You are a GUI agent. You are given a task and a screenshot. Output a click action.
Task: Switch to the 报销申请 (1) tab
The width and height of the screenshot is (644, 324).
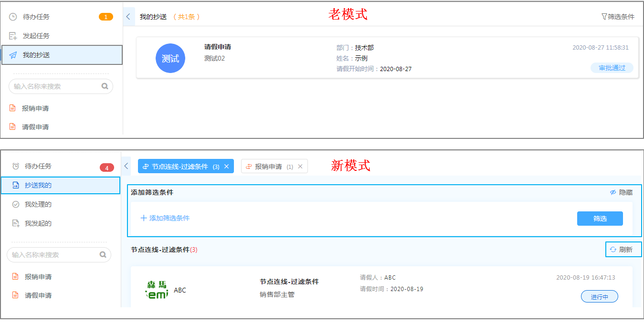269,167
